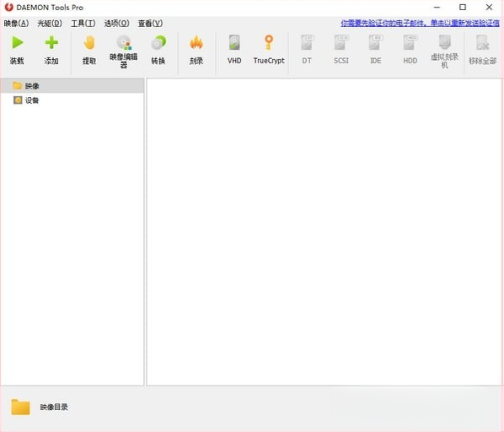Click the SCSI virtual drive icon

tap(341, 42)
